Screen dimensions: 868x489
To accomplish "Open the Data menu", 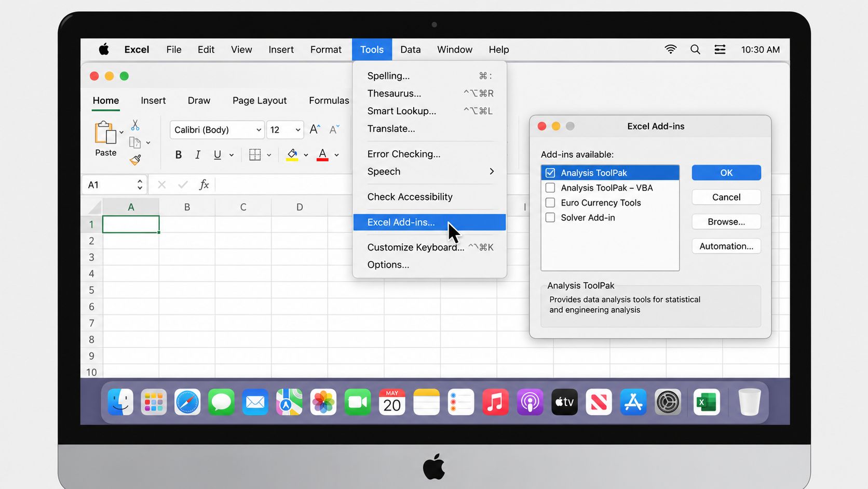I will click(410, 49).
